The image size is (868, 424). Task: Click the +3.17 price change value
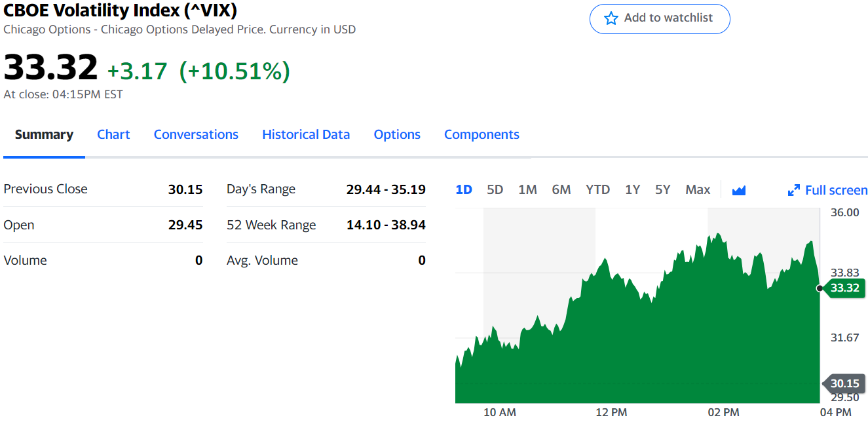coord(138,71)
